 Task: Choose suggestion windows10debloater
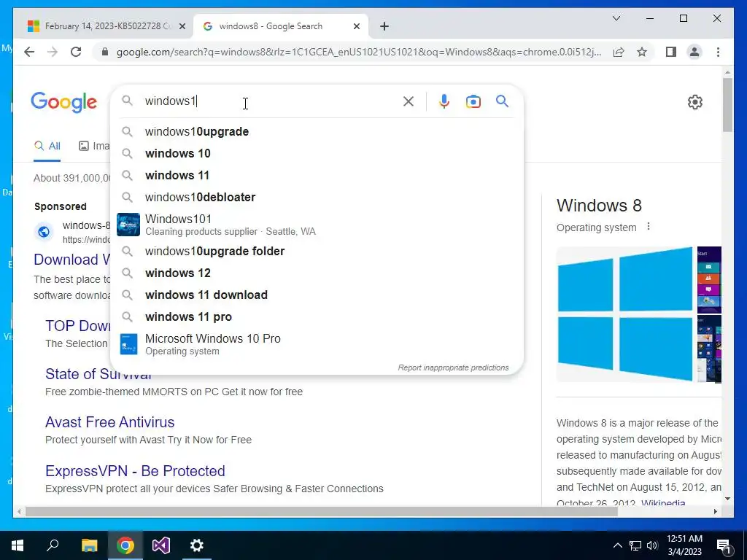pos(317,197)
